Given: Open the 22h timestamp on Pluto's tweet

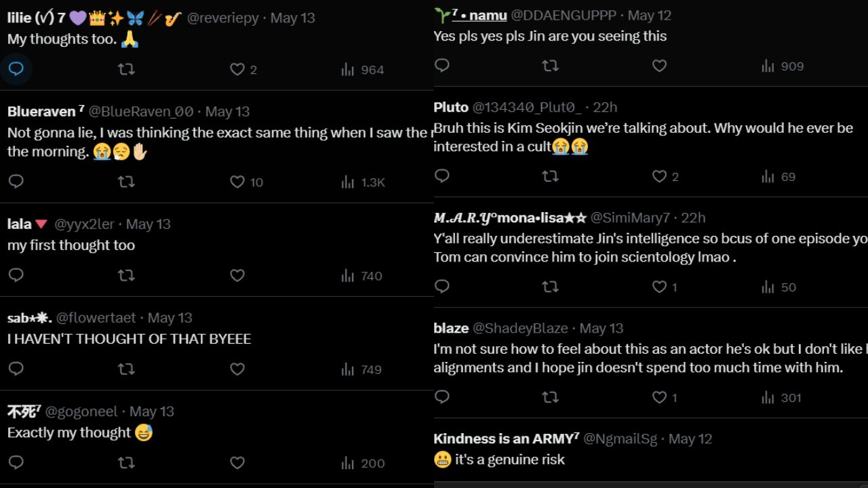Looking at the screenshot, I should pyautogui.click(x=605, y=107).
